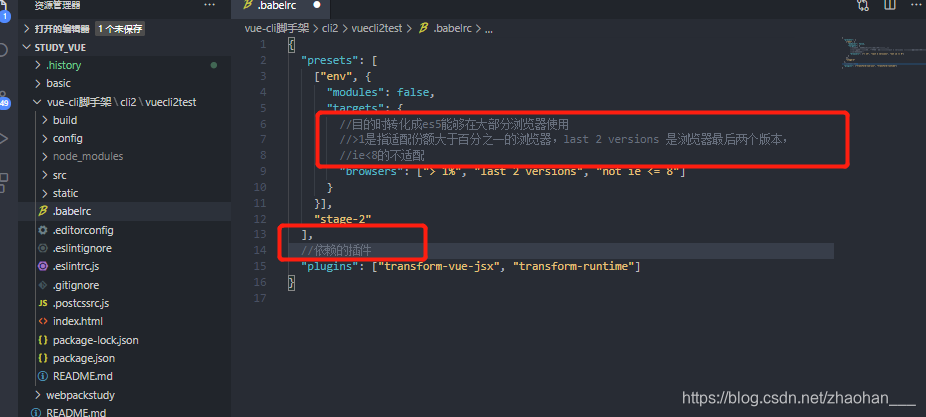Switch to the .babelrc editor tab
The width and height of the screenshot is (926, 417).
(x=281, y=7)
